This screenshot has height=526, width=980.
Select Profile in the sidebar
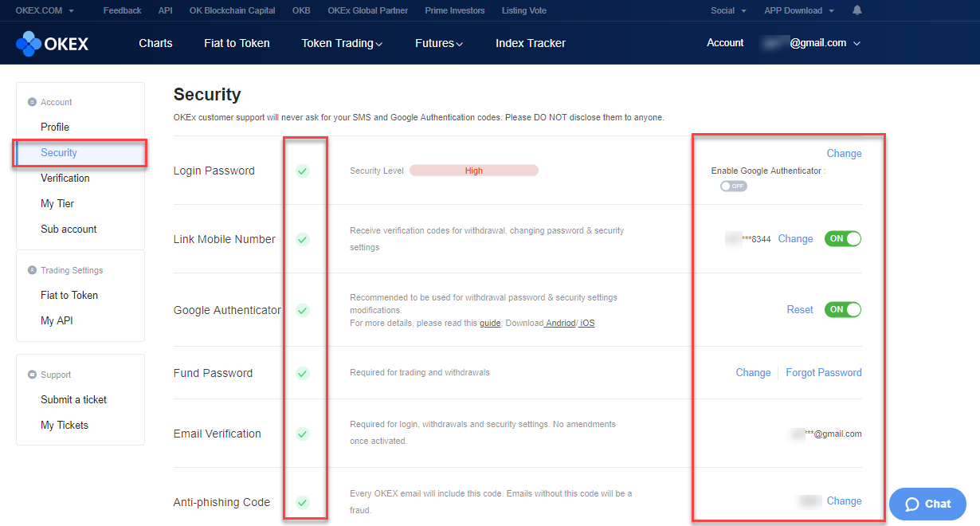pos(55,127)
